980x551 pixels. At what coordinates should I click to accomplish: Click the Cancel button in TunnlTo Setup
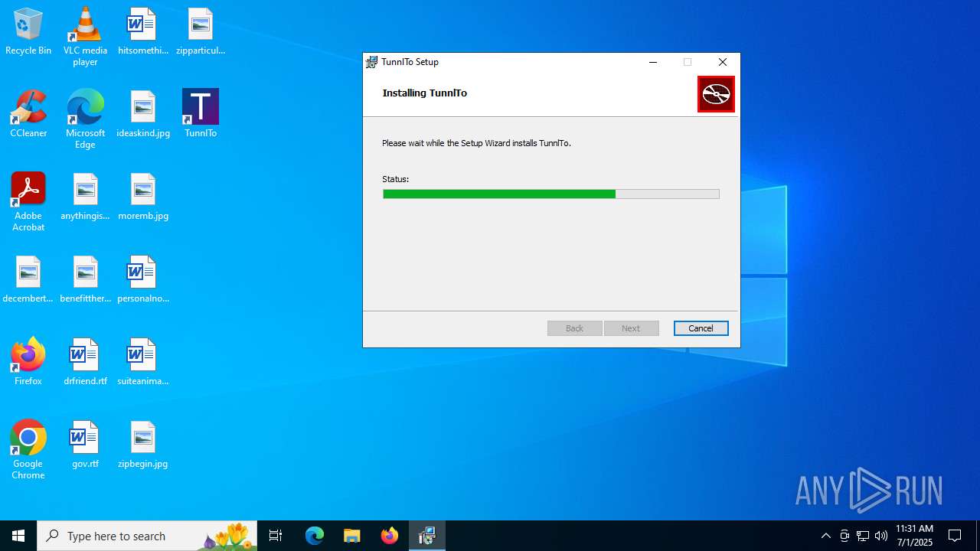pyautogui.click(x=701, y=328)
